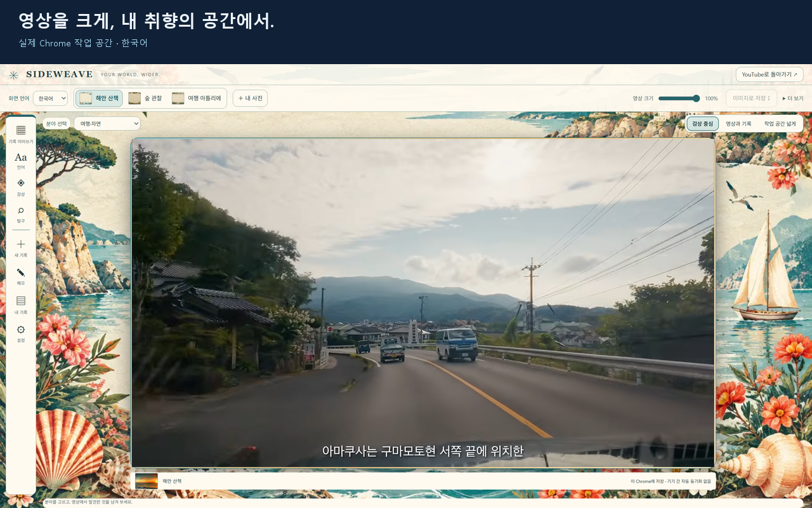
Task: Click the 100% video size value
Action: coord(711,98)
